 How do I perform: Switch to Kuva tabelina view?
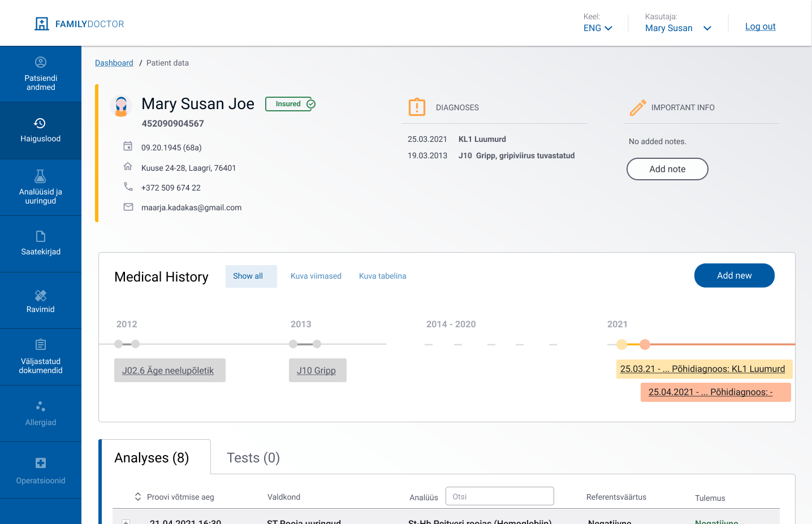click(382, 276)
